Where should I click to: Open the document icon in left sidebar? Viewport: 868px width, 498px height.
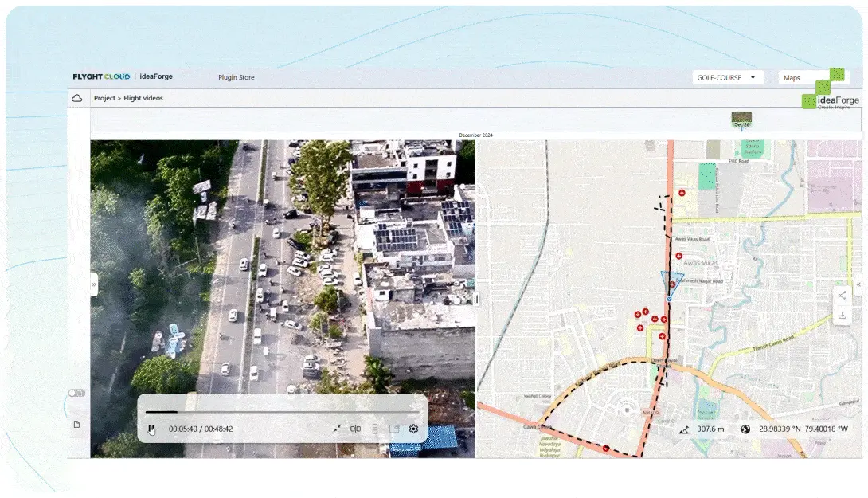coord(77,425)
